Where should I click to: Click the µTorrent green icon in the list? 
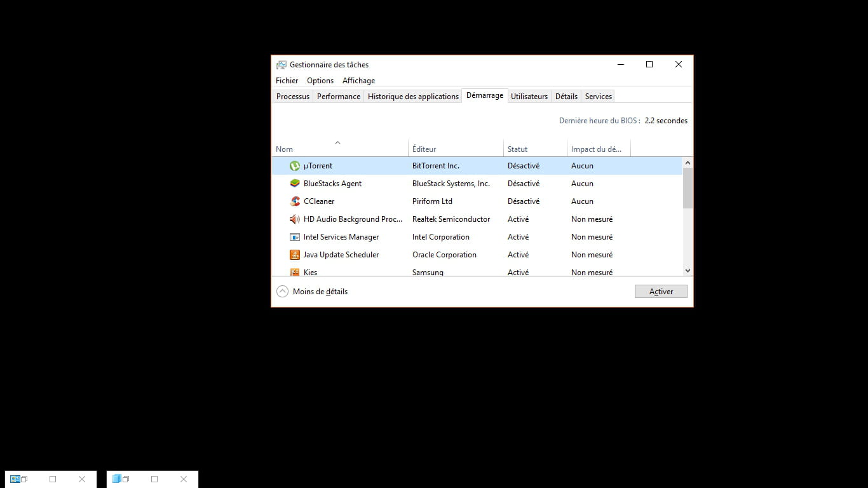[x=295, y=166]
